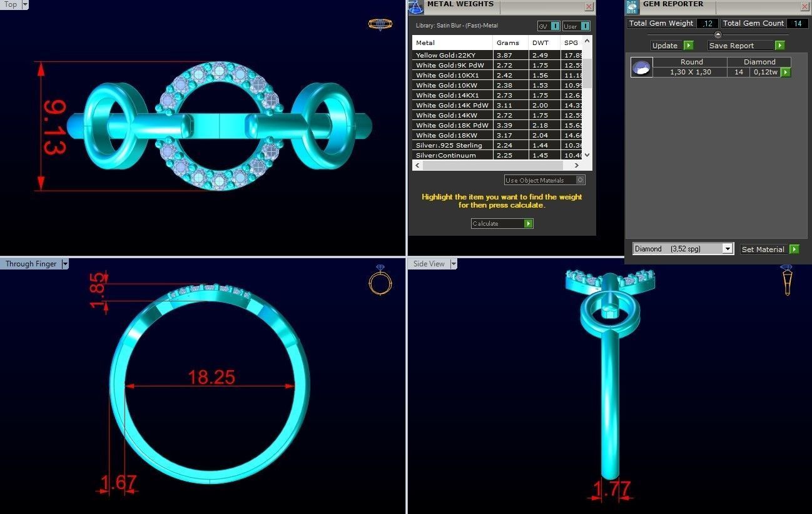
Task: Click the Total Gem Count value 14
Action: click(798, 23)
